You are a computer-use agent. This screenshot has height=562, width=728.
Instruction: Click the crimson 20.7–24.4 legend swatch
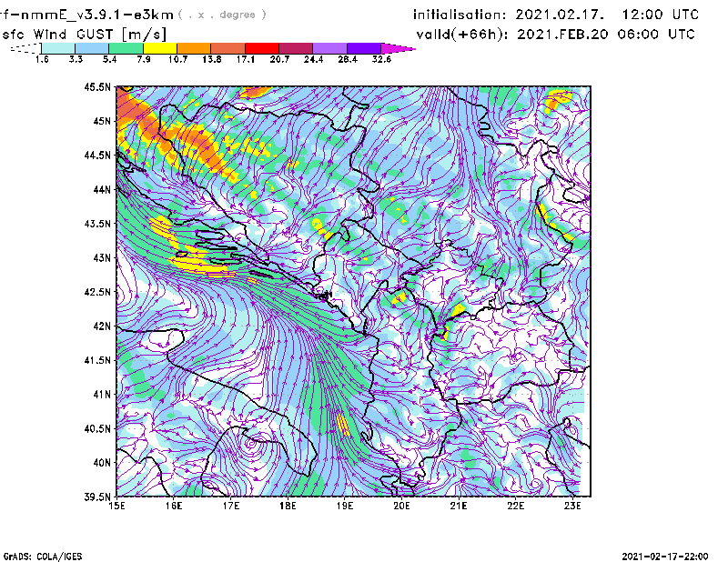[x=296, y=48]
